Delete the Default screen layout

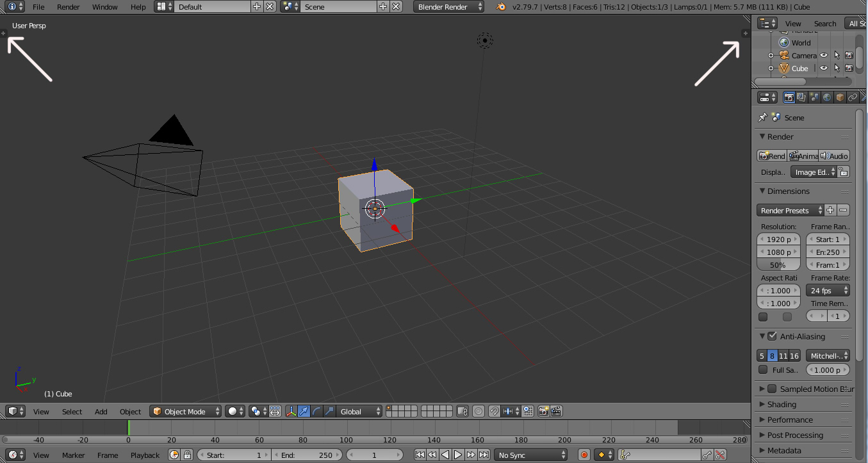click(x=270, y=6)
